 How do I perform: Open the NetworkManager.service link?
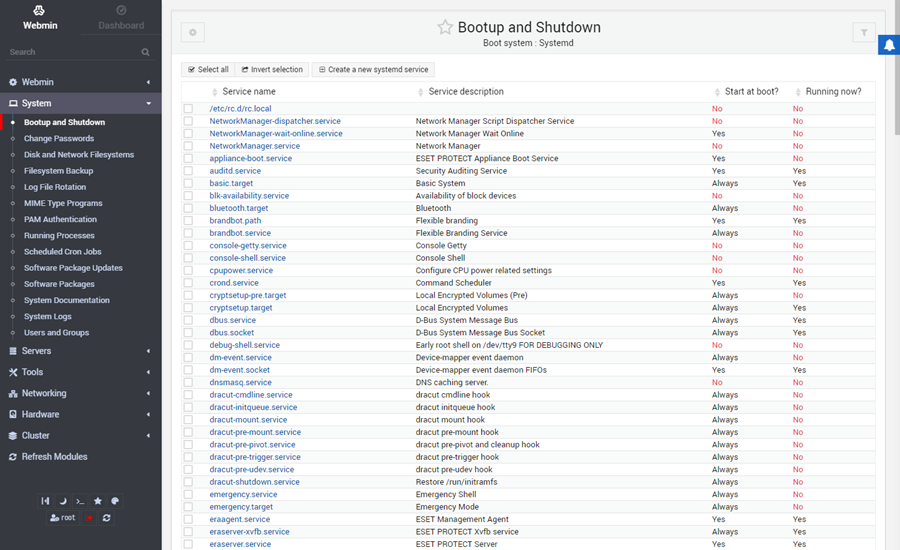pos(254,146)
